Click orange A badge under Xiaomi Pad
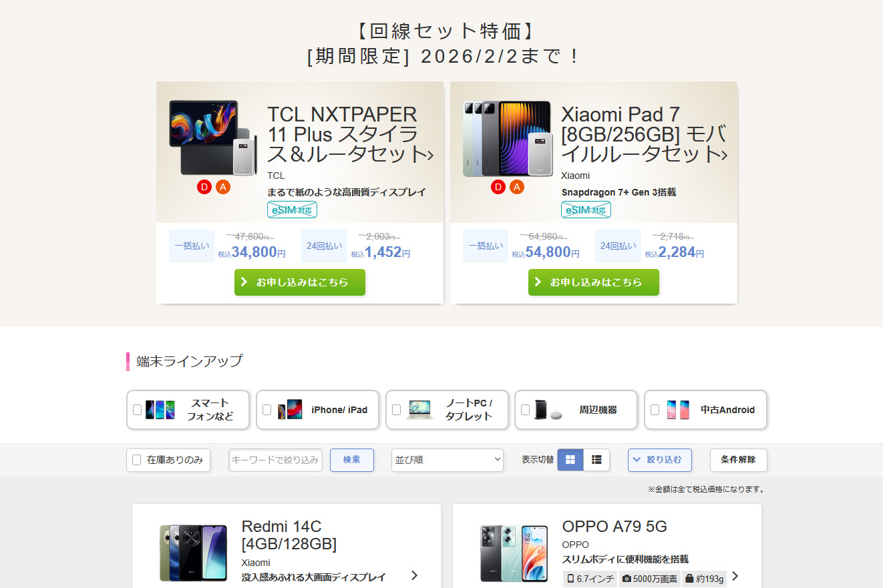Viewport: 883px width, 588px height. (517, 187)
